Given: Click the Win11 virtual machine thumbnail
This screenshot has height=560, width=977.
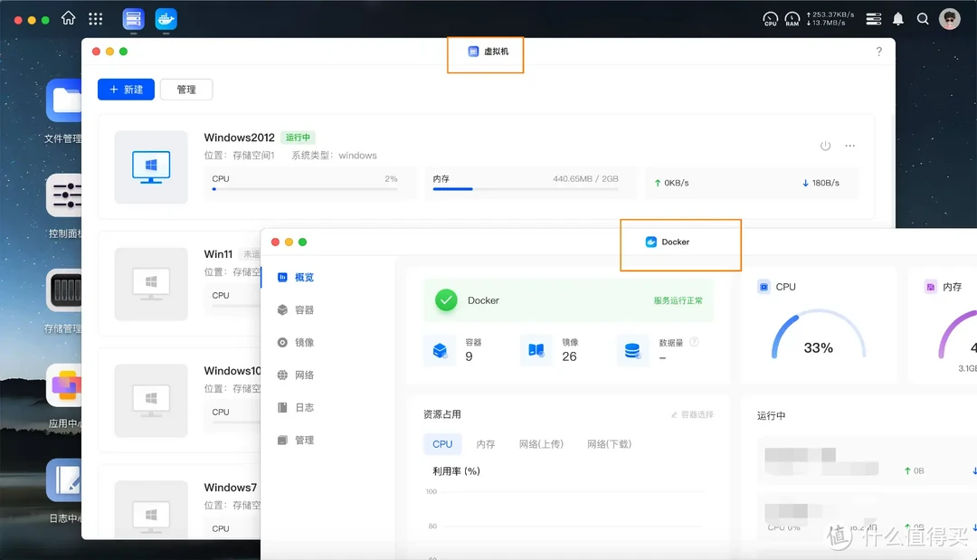Looking at the screenshot, I should pyautogui.click(x=151, y=283).
